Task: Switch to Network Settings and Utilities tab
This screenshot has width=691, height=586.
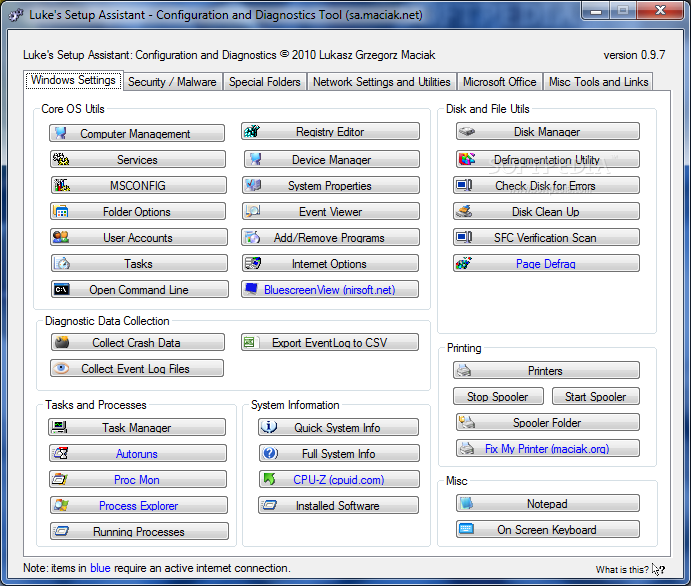Action: click(382, 82)
